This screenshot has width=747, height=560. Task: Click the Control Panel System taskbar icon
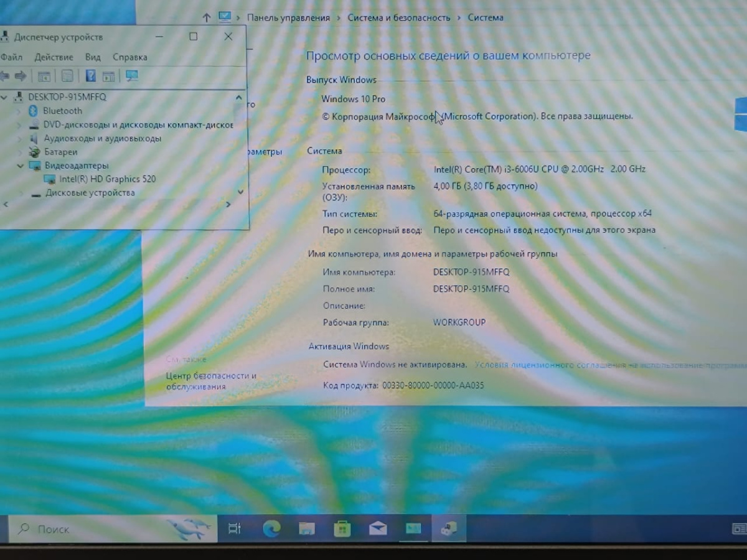(413, 529)
